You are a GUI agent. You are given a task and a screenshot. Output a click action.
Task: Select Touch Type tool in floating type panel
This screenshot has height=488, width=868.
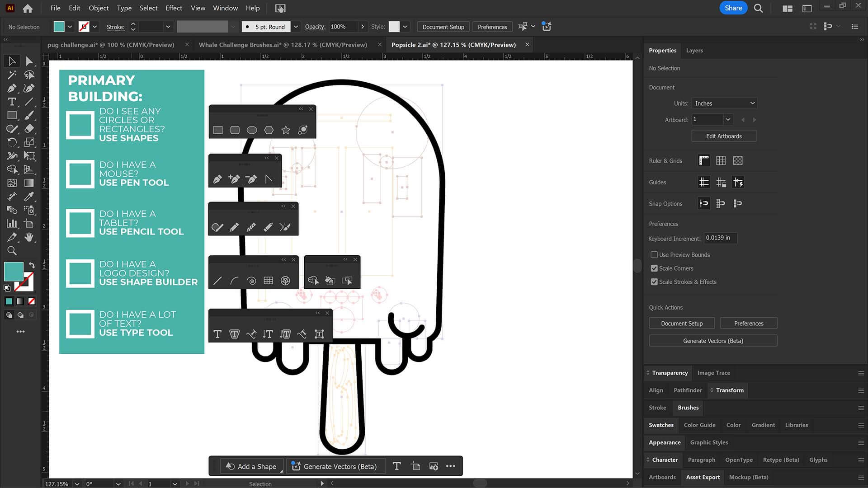click(319, 334)
